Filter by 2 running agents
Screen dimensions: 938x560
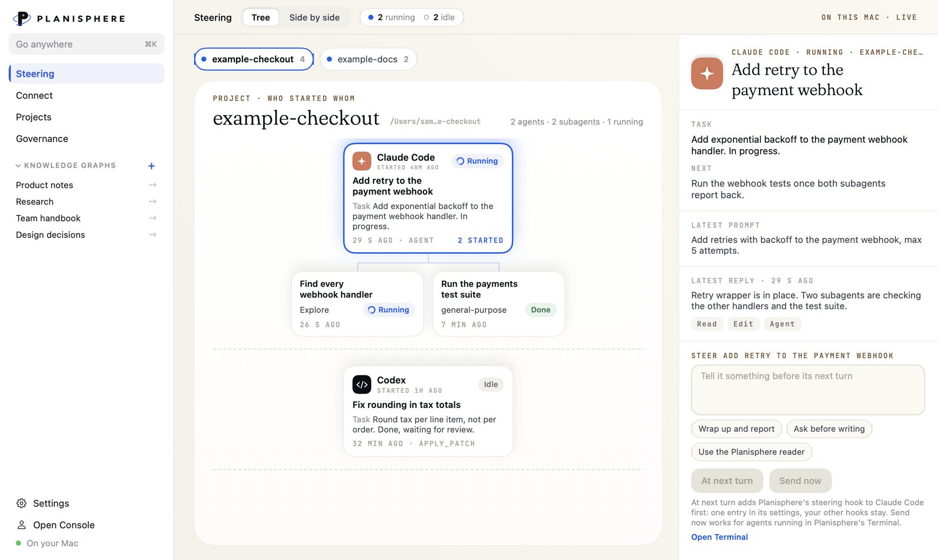point(392,17)
